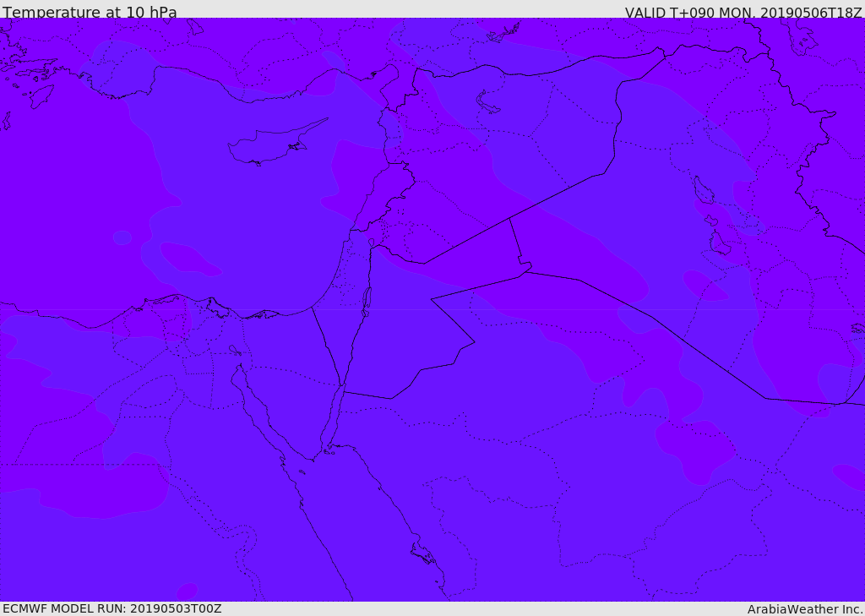
Task: Click the ECMWF MODEL RUN text
Action: (x=112, y=608)
